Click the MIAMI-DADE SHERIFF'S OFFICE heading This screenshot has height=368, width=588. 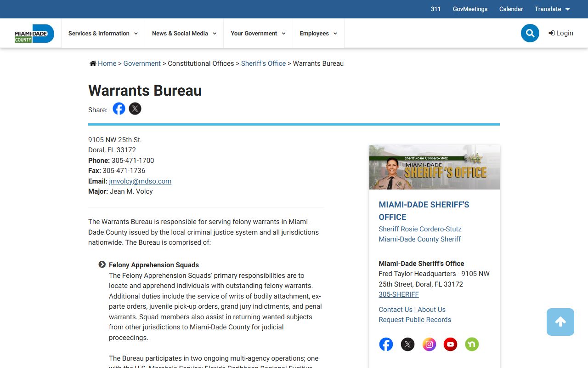coord(424,211)
